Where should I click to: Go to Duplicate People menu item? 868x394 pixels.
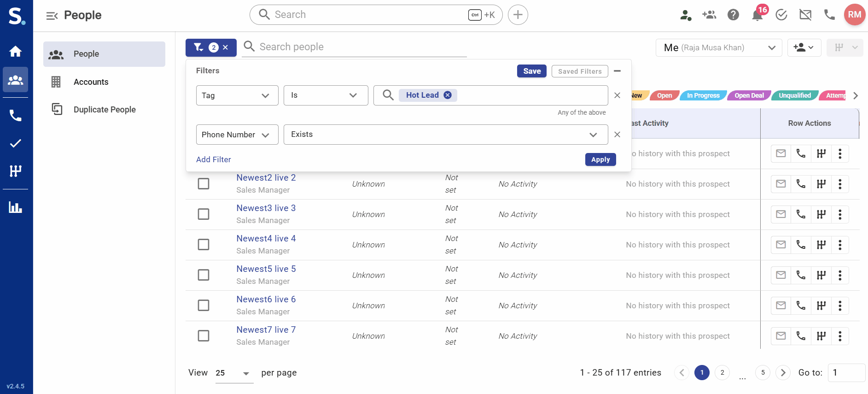104,110
